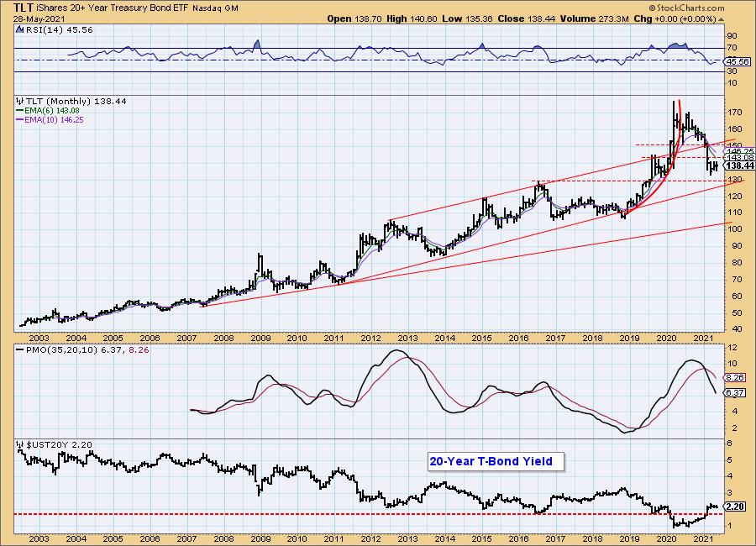Image resolution: width=756 pixels, height=546 pixels.
Task: Select the TLT ticker symbol heading
Action: coord(24,8)
